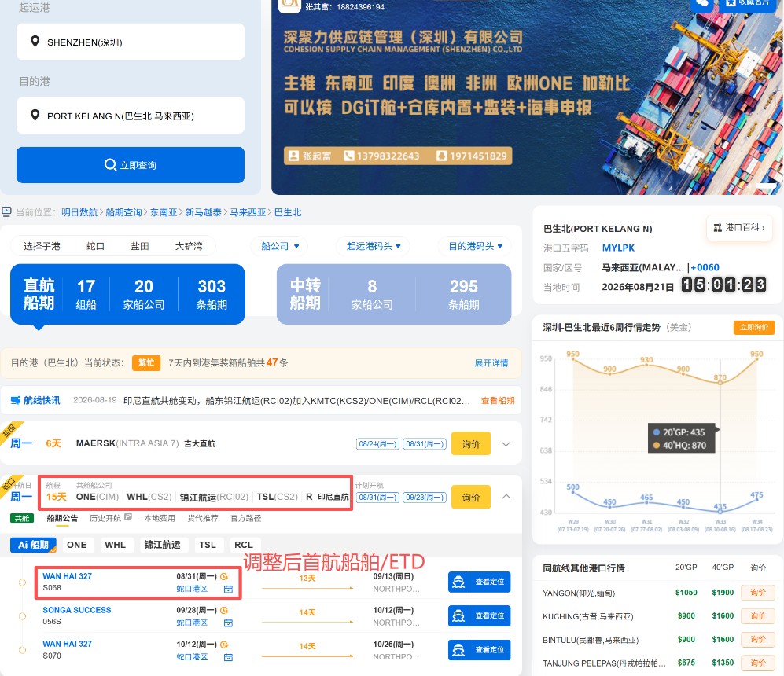Click the location pin in SHENZHEN field
784x676 pixels.
[35, 42]
